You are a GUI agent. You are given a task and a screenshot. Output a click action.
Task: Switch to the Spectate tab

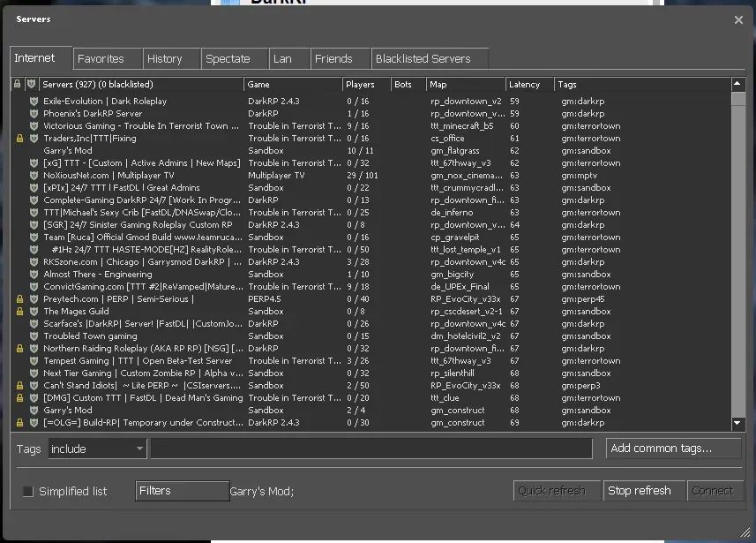pyautogui.click(x=235, y=59)
